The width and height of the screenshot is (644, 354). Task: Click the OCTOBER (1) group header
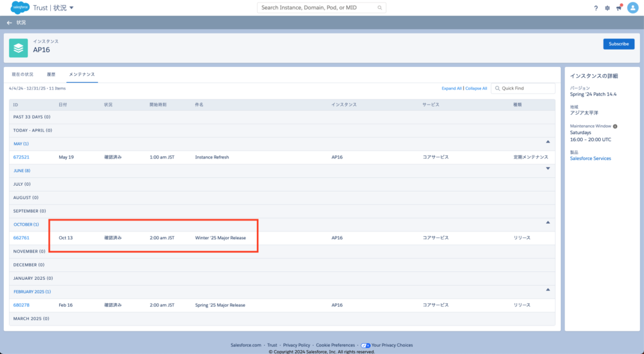pyautogui.click(x=26, y=224)
